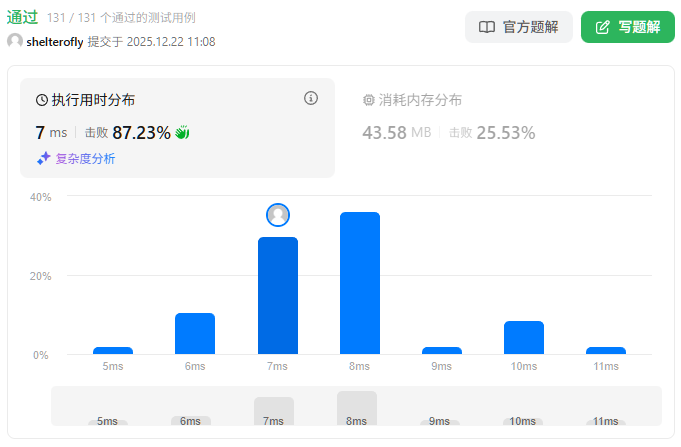Click the avatar marker above the 7ms bar

click(278, 215)
